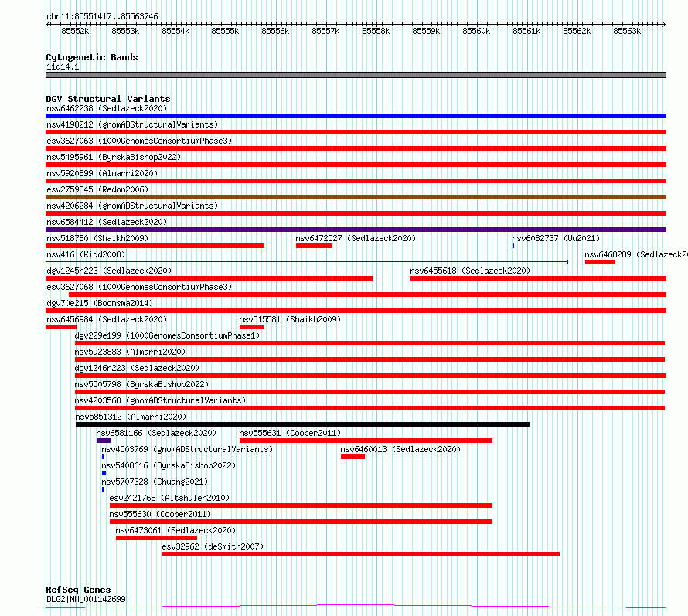The width and height of the screenshot is (688, 616).
Task: Select nsv5505798 (ByrskaBishop2022) label
Action: click(141, 384)
